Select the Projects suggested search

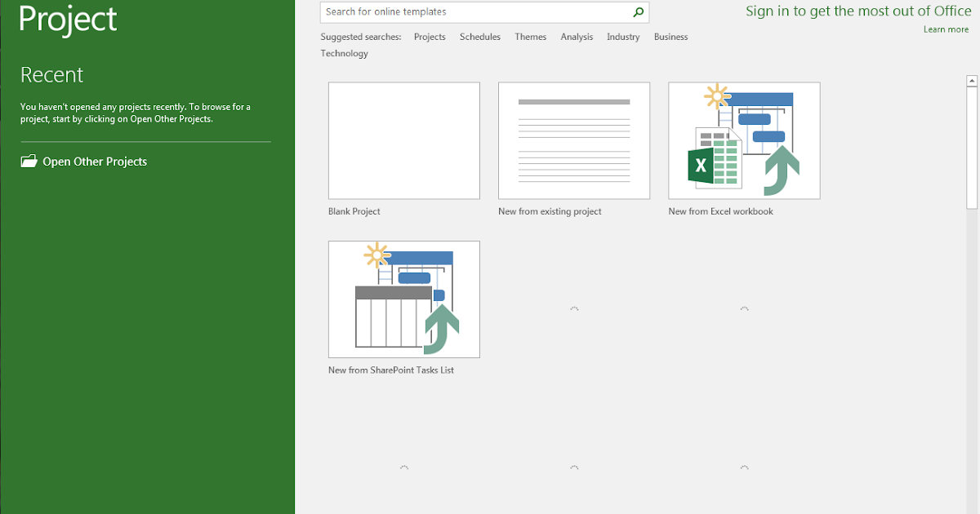pos(430,37)
